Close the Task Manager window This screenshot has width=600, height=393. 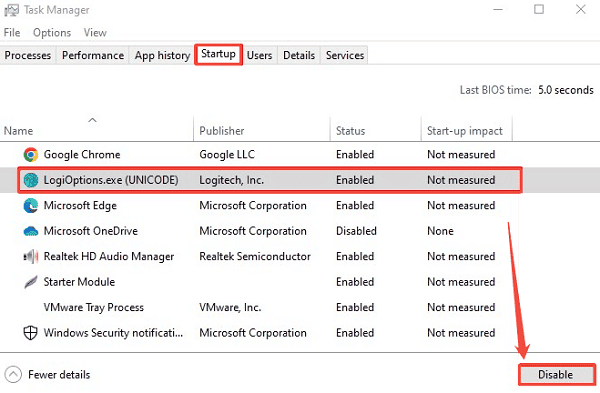[580, 10]
